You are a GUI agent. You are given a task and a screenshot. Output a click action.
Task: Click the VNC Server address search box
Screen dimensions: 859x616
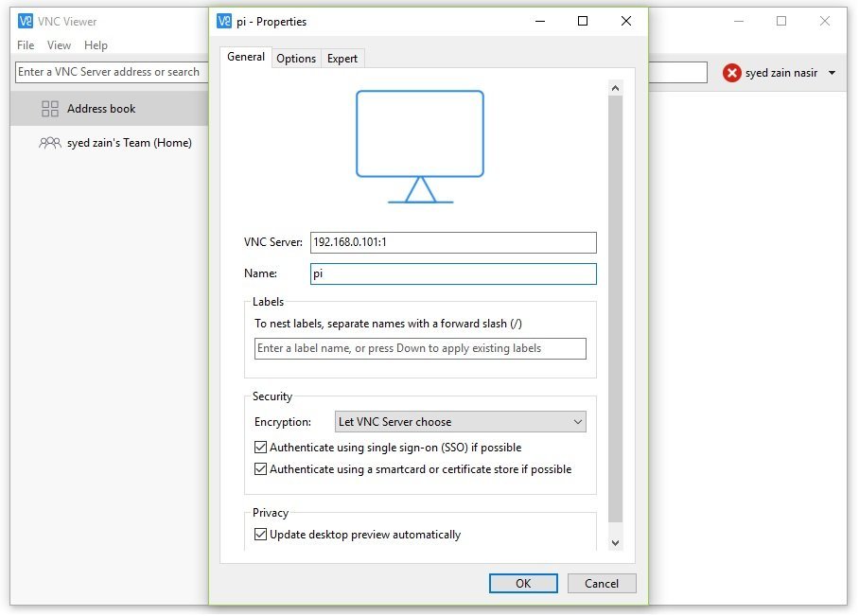point(112,72)
